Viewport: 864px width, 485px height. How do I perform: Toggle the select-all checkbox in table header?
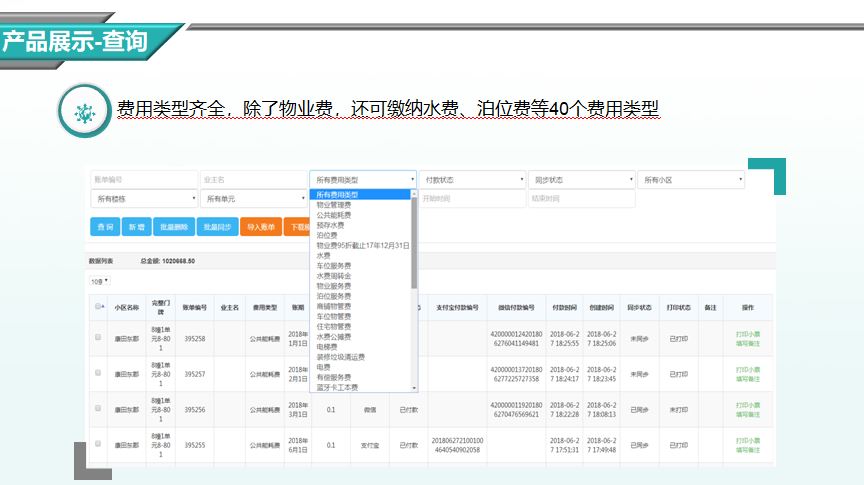pyautogui.click(x=98, y=307)
